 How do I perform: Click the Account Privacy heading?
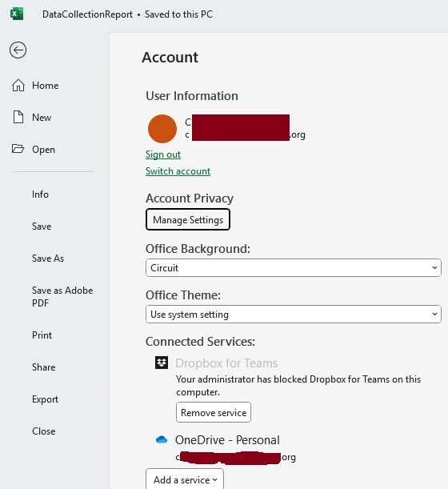pos(190,198)
